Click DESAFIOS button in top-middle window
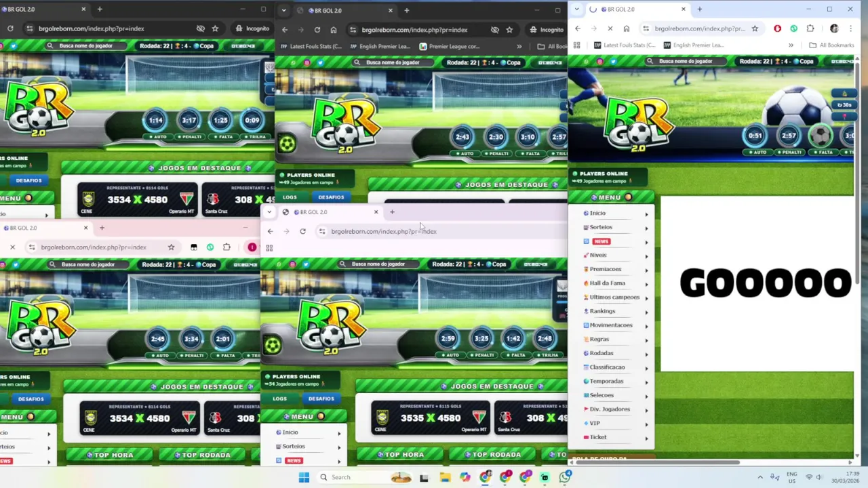The image size is (868, 488). tap(331, 197)
